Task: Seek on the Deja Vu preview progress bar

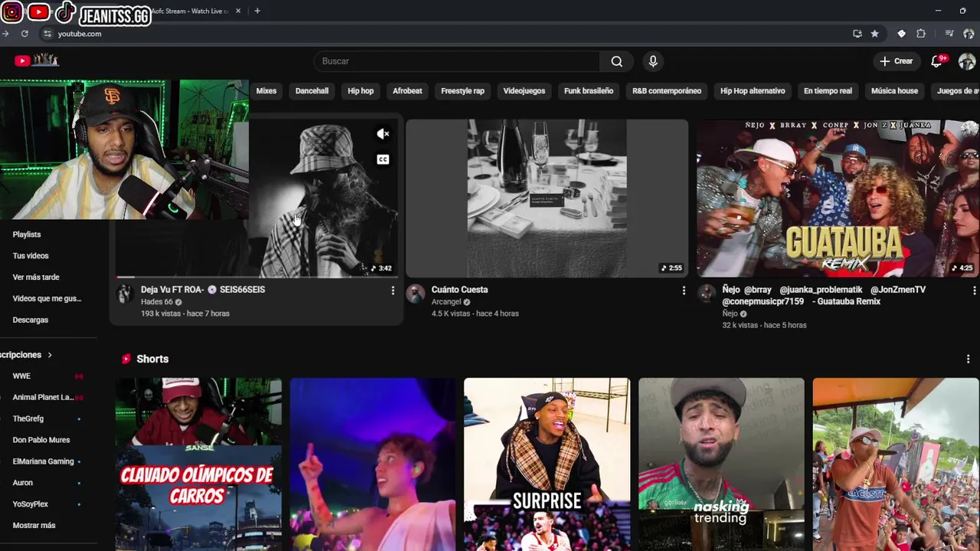Action: point(257,276)
